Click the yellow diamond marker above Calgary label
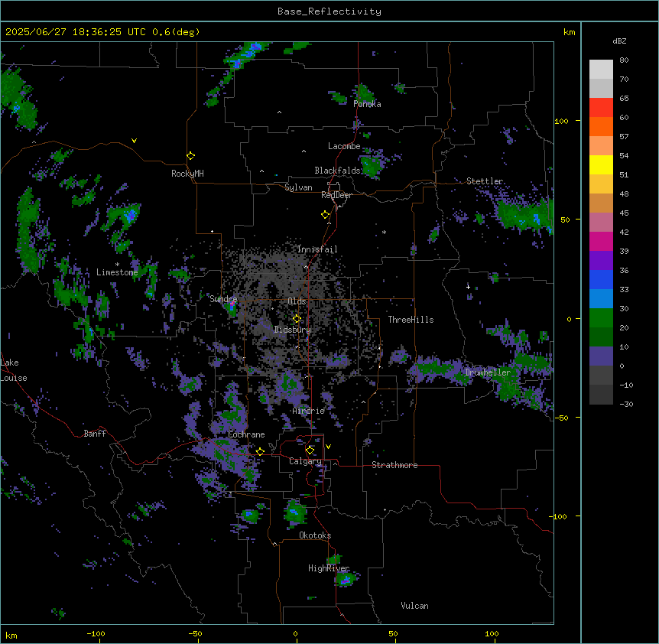 (310, 450)
